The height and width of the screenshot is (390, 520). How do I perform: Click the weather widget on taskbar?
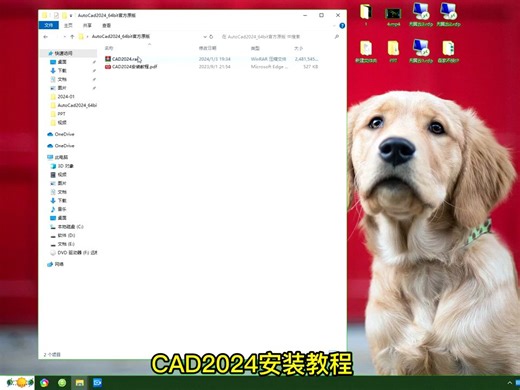point(19,383)
